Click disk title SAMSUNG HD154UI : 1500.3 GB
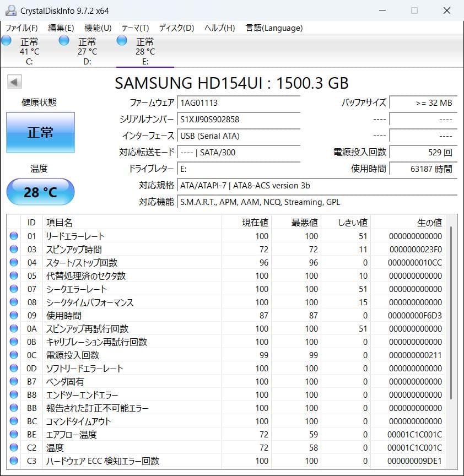This screenshot has width=464, height=476. coord(231,83)
